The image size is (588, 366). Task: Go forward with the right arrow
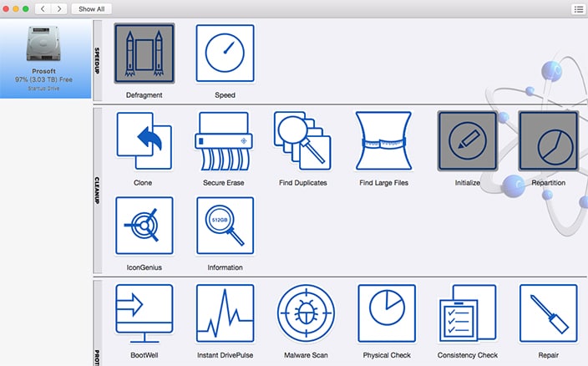tap(58, 9)
